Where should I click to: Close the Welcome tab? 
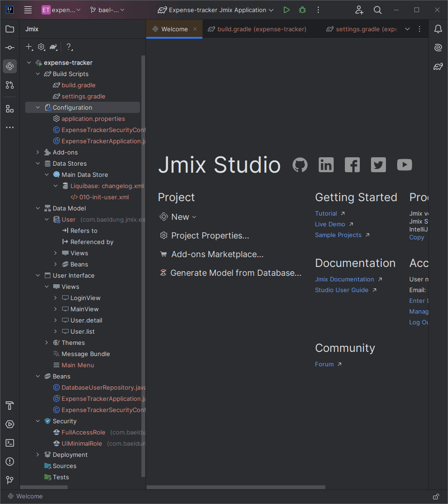195,29
